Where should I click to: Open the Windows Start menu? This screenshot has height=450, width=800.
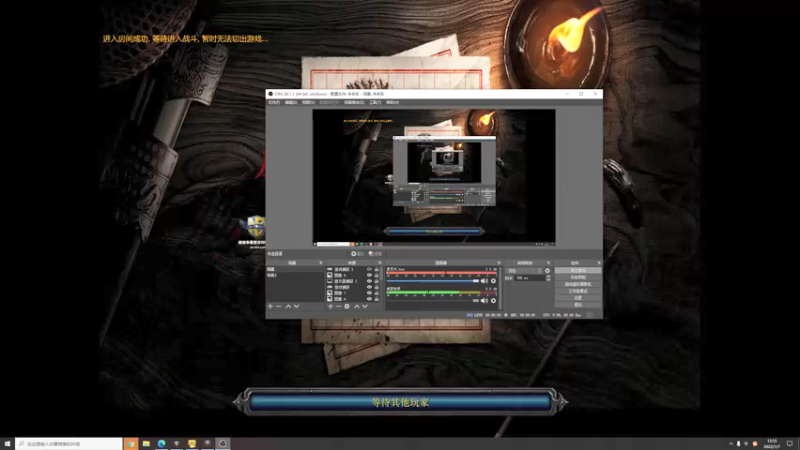[x=7, y=443]
